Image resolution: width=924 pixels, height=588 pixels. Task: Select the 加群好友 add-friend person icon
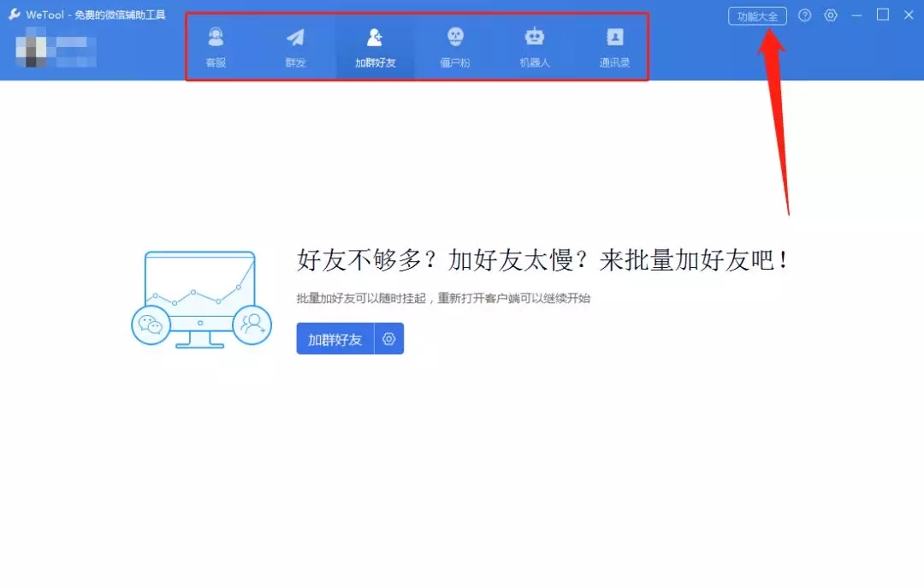coord(375,36)
